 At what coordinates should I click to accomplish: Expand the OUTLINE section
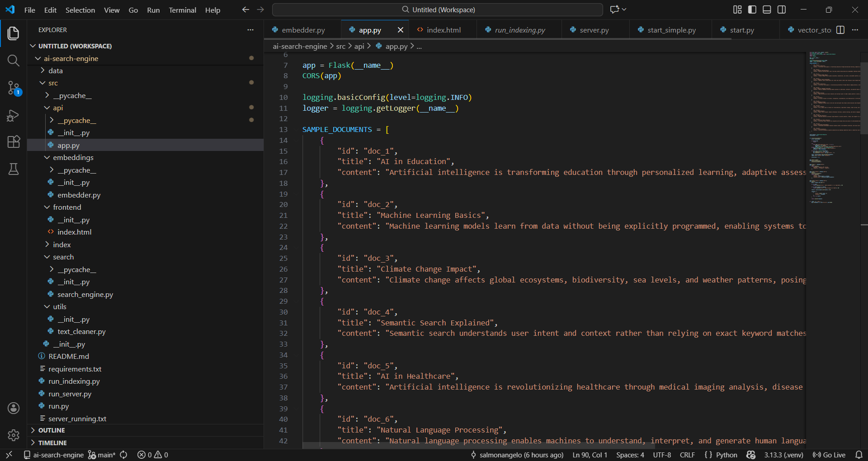point(52,430)
